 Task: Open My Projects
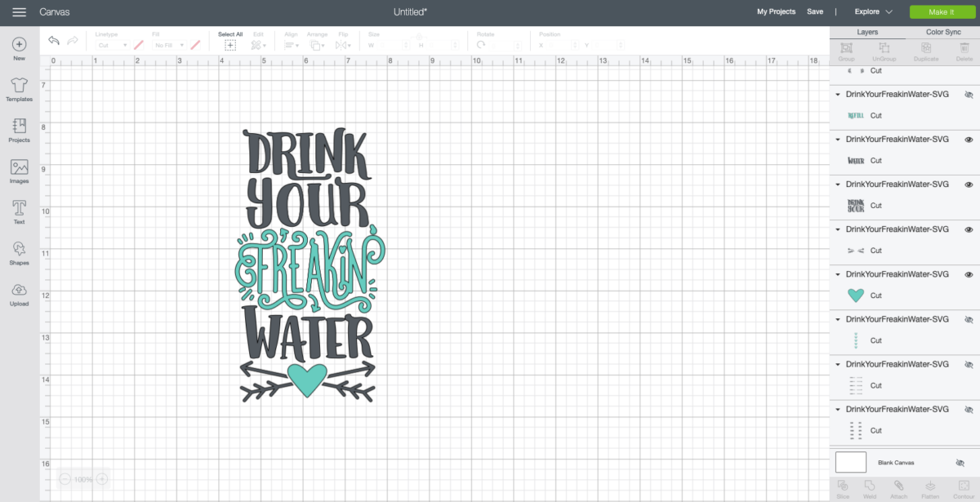(x=776, y=12)
